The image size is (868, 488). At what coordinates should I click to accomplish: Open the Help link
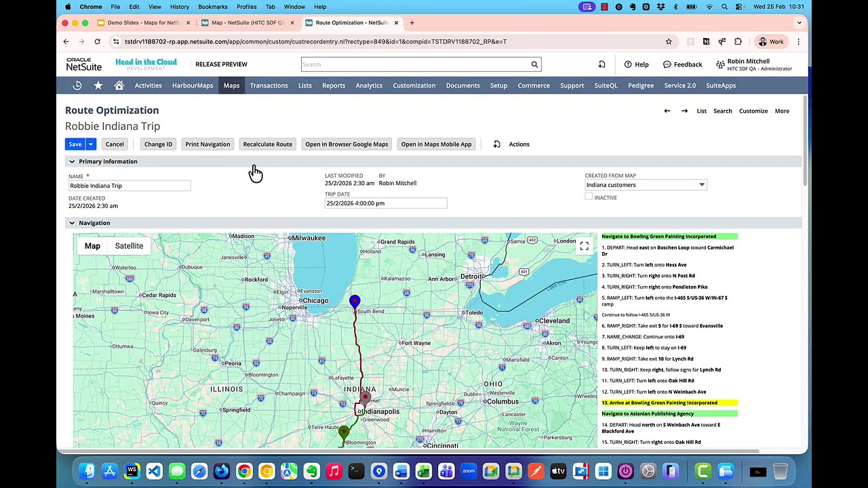(637, 64)
